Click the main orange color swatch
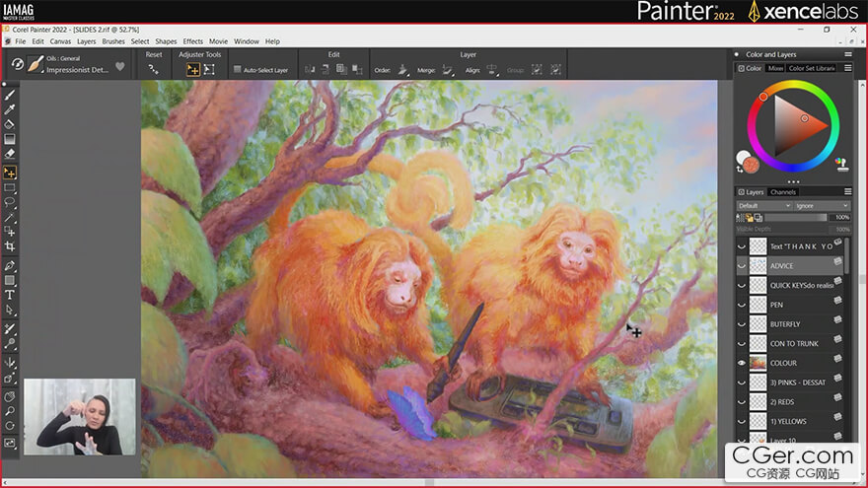Viewport: 868px width, 488px height. pos(752,165)
